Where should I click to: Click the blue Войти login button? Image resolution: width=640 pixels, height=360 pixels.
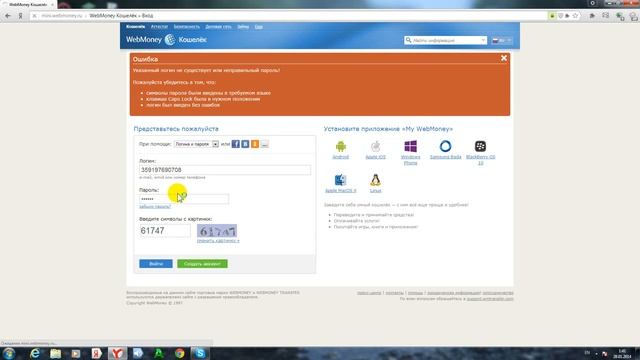[156, 264]
